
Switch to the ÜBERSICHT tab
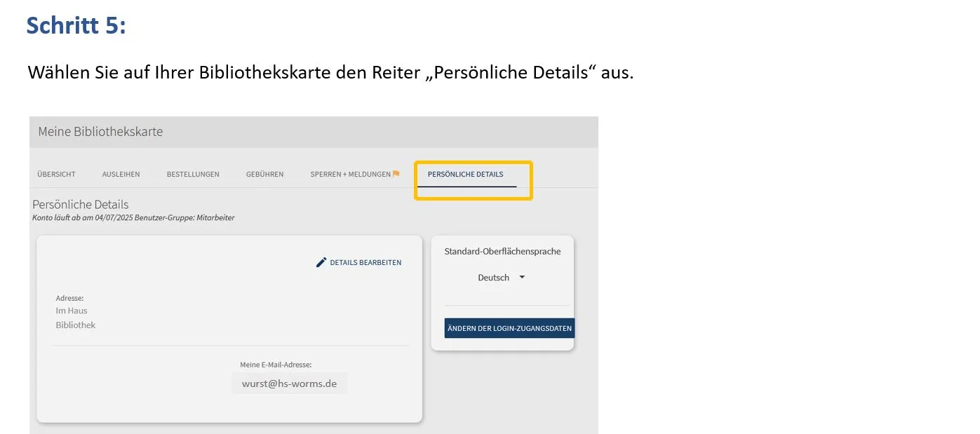(x=55, y=174)
